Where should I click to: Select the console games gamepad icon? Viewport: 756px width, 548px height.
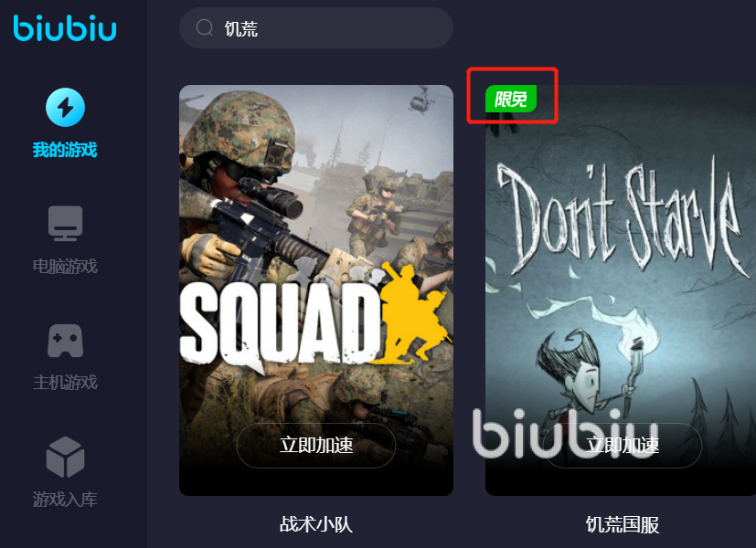65,341
